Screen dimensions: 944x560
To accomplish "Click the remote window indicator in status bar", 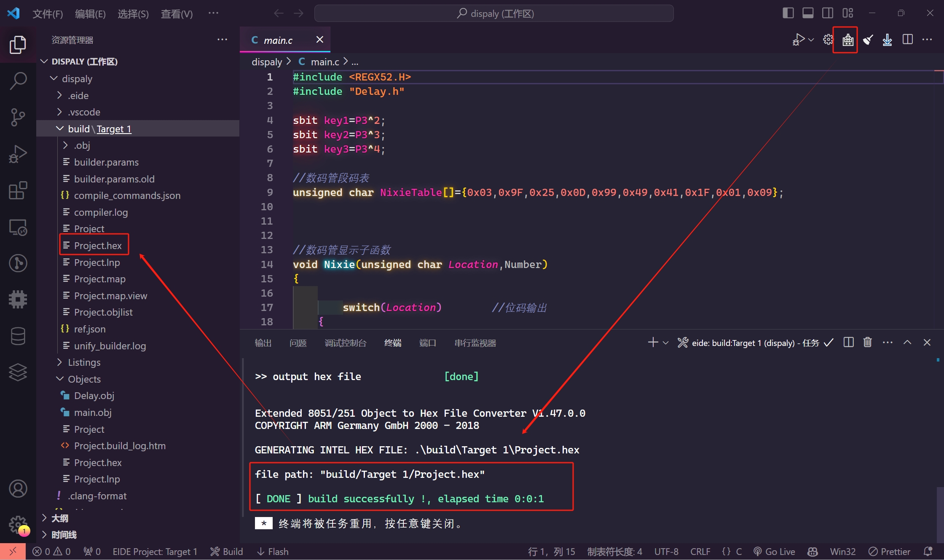I will click(13, 552).
